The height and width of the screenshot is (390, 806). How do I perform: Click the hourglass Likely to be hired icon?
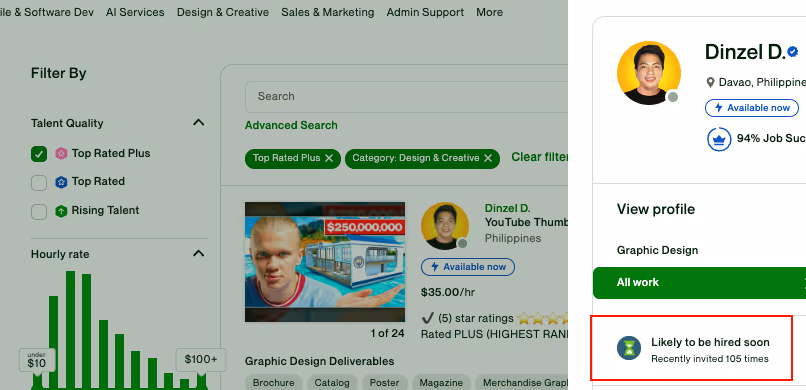(629, 348)
